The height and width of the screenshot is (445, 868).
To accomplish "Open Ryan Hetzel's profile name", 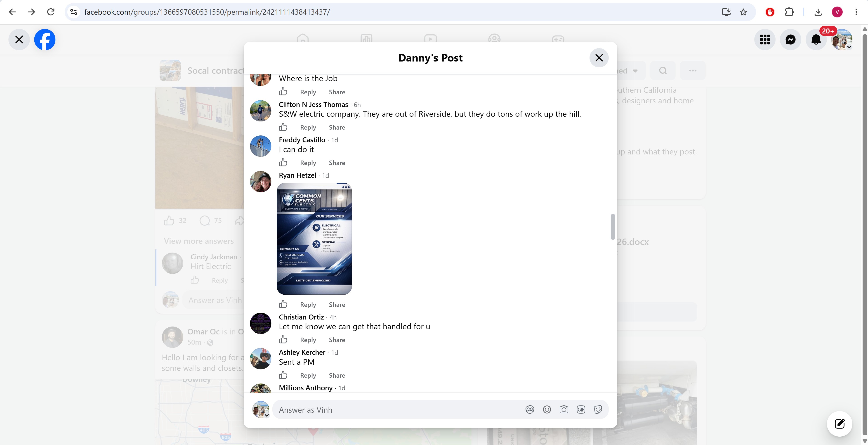I will [297, 175].
